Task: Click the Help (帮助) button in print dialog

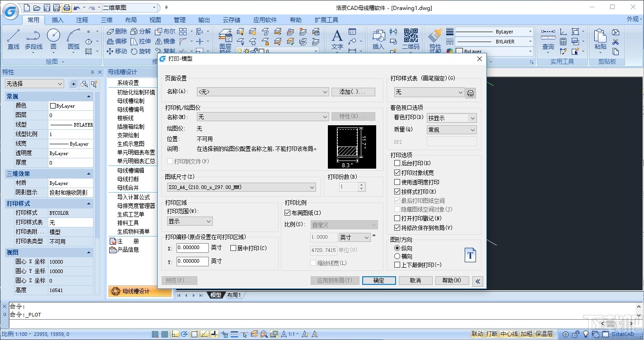Action: (x=452, y=281)
